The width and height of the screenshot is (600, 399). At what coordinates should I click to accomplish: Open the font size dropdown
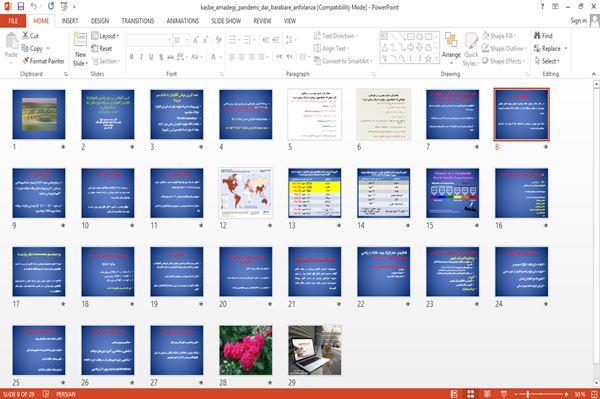click(187, 40)
